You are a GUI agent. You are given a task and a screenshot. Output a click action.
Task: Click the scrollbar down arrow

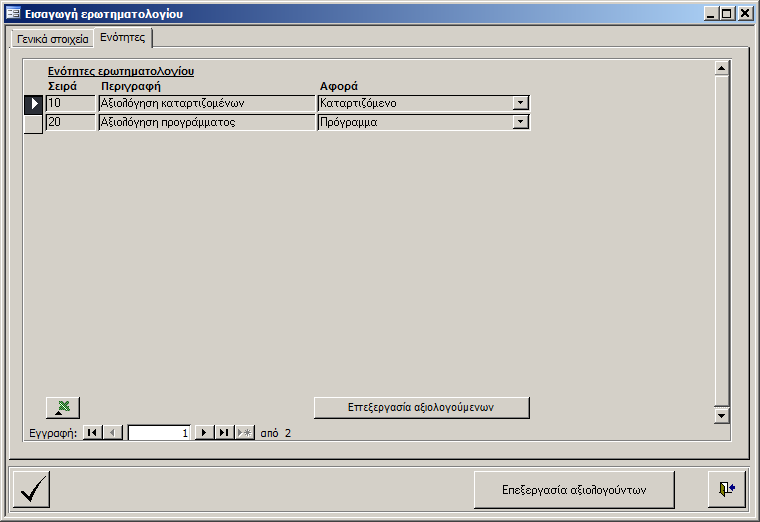click(720, 415)
